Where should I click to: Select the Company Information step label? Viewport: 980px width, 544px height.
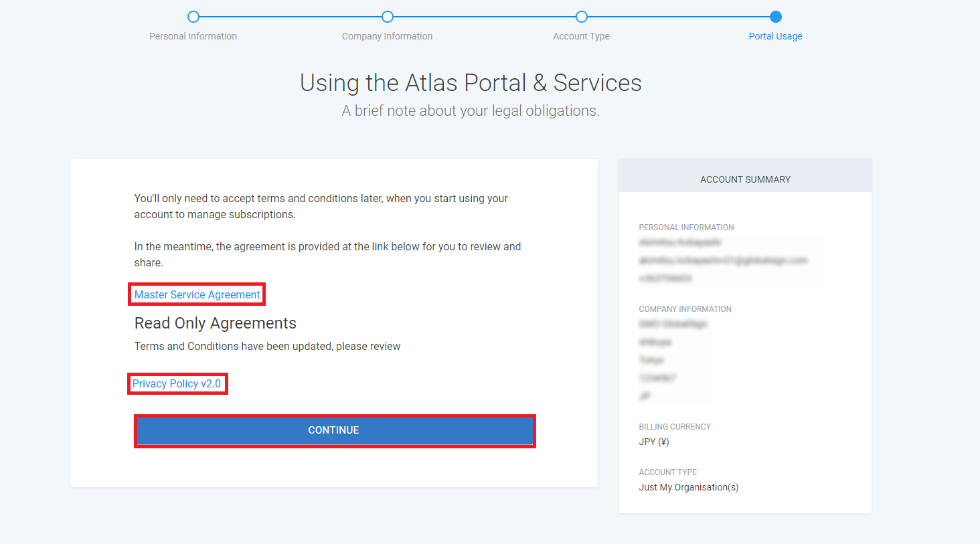click(387, 36)
